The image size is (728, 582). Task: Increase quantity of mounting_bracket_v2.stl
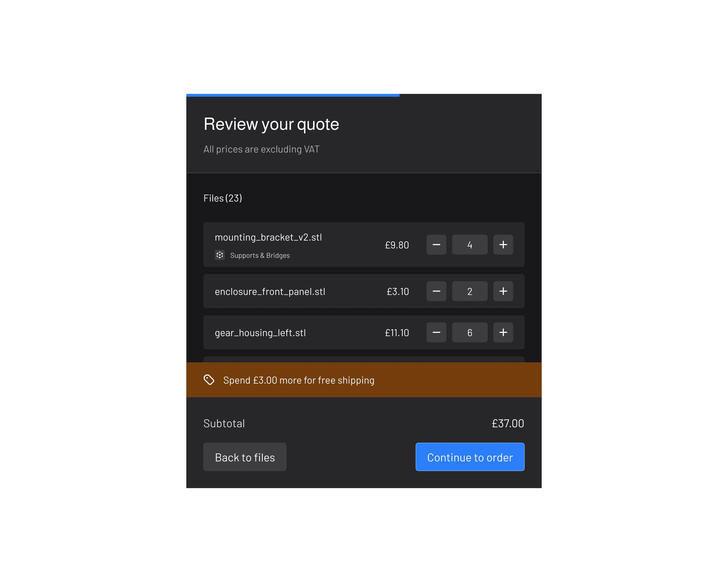(x=503, y=245)
